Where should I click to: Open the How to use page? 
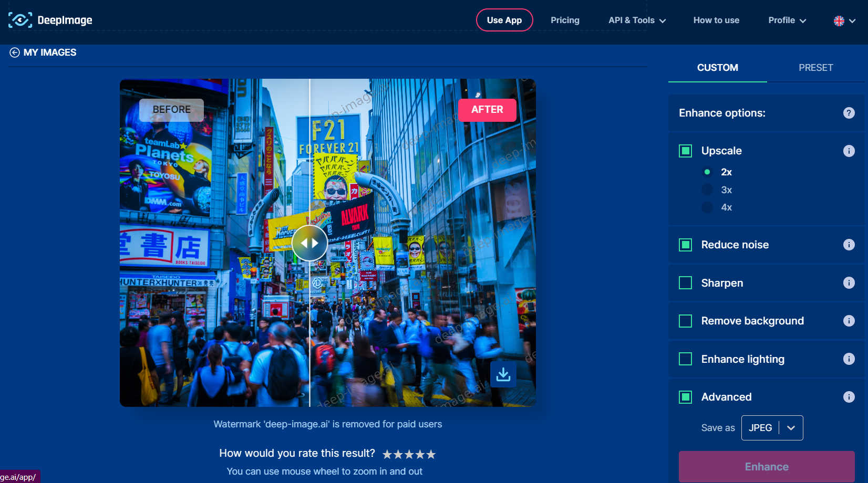[716, 20]
